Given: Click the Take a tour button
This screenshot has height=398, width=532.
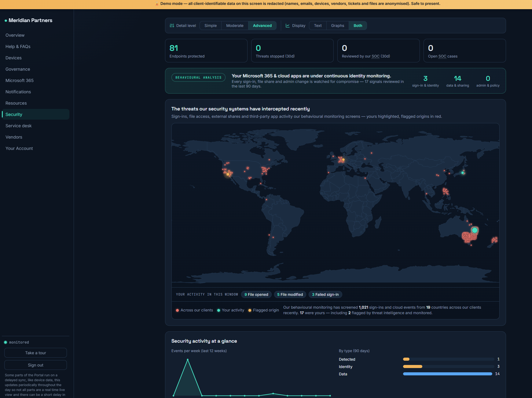Looking at the screenshot, I should [x=35, y=353].
